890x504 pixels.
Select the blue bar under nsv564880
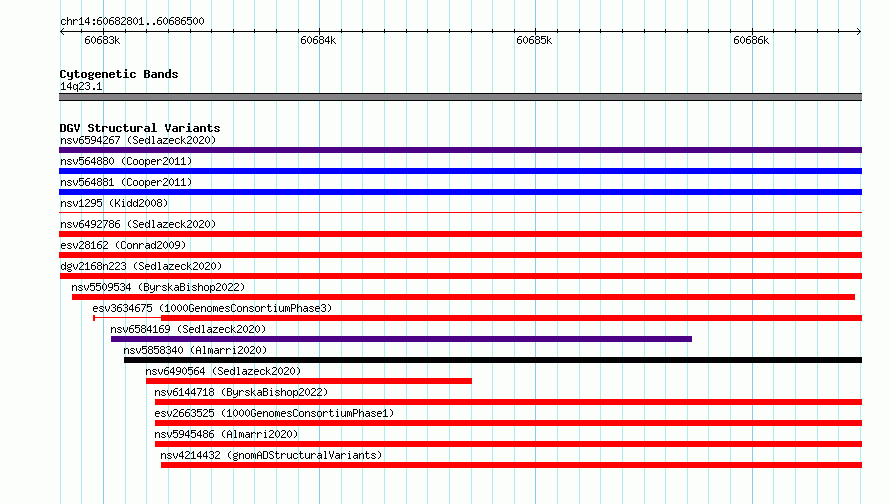460,171
